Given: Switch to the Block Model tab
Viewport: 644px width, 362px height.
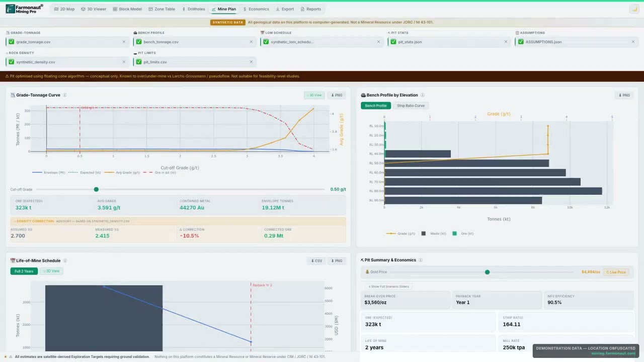Looking at the screenshot, I should click(x=127, y=9).
